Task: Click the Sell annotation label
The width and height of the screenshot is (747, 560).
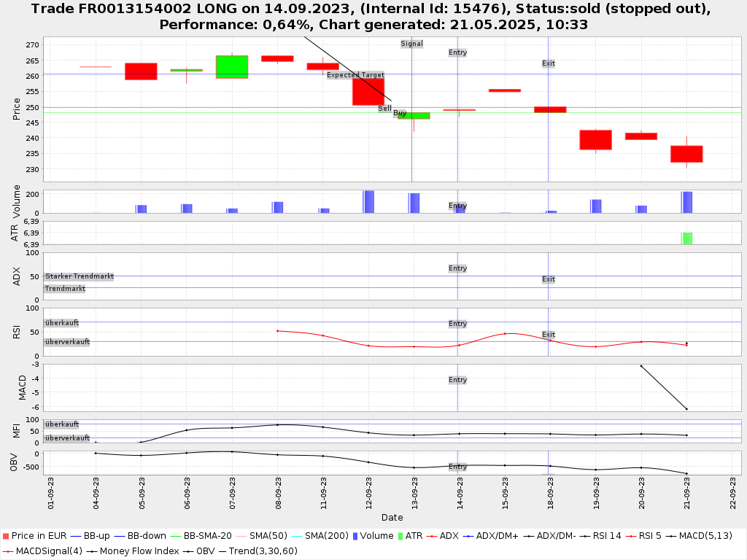Action: point(384,109)
